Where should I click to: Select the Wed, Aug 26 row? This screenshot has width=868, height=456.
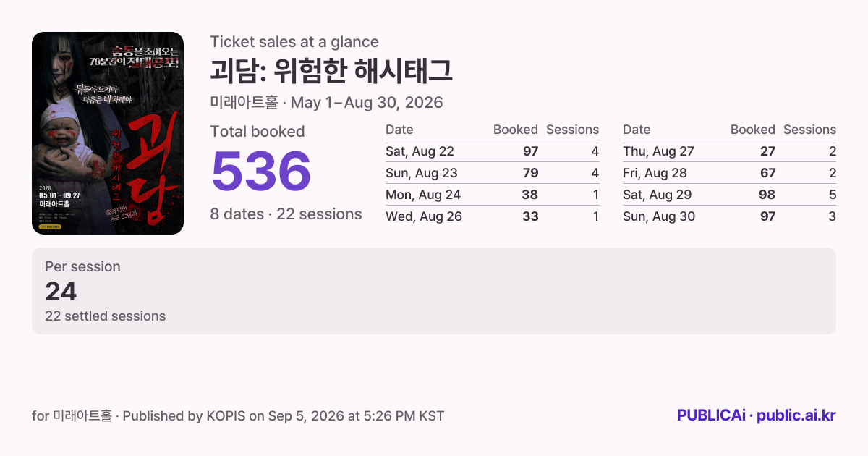coord(493,216)
